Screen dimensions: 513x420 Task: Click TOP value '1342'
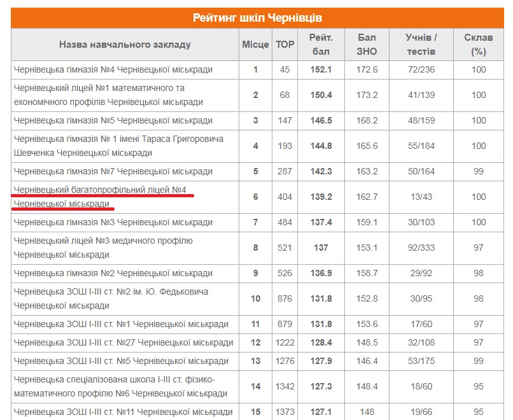pos(285,387)
